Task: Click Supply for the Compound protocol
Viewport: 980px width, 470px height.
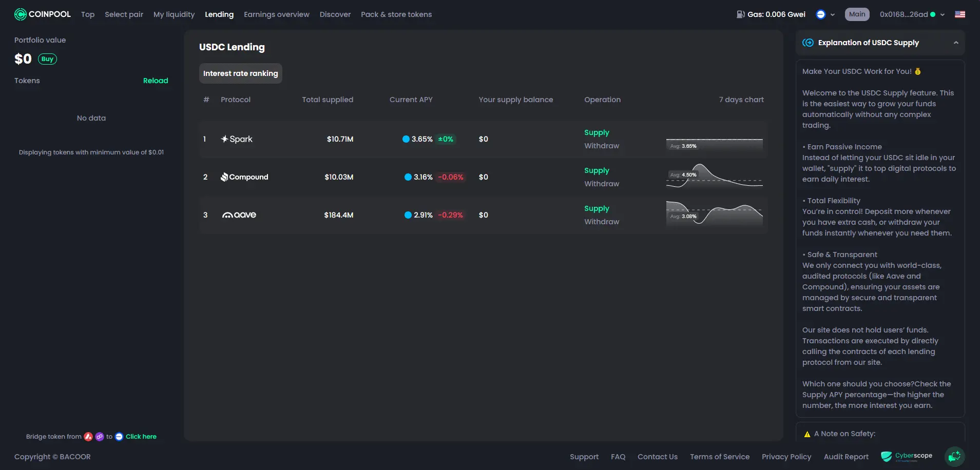Action: click(x=597, y=170)
